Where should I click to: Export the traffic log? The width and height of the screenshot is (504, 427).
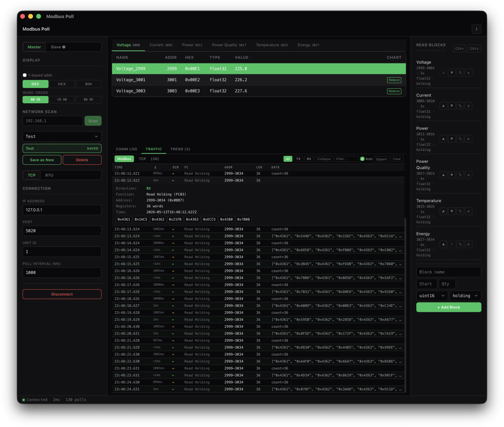381,159
